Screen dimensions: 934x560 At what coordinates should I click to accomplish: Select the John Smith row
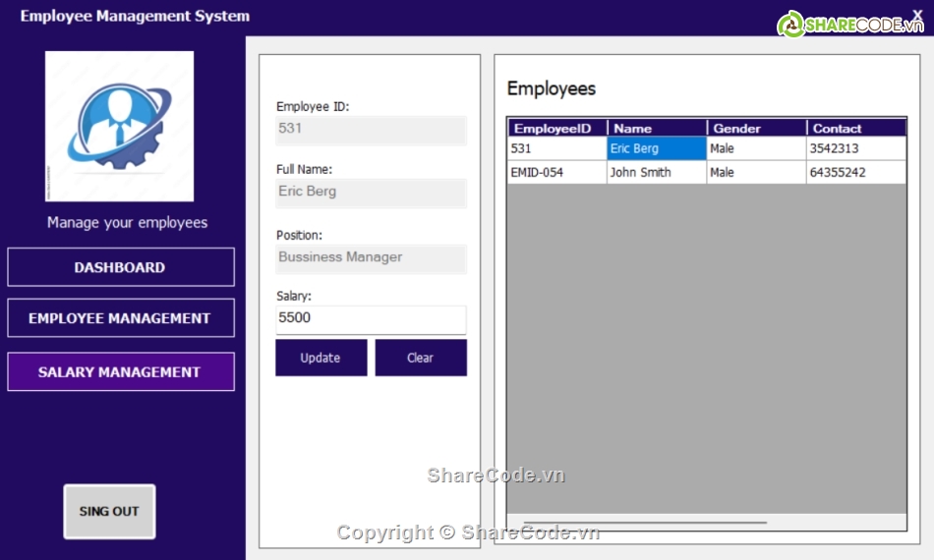coord(657,172)
